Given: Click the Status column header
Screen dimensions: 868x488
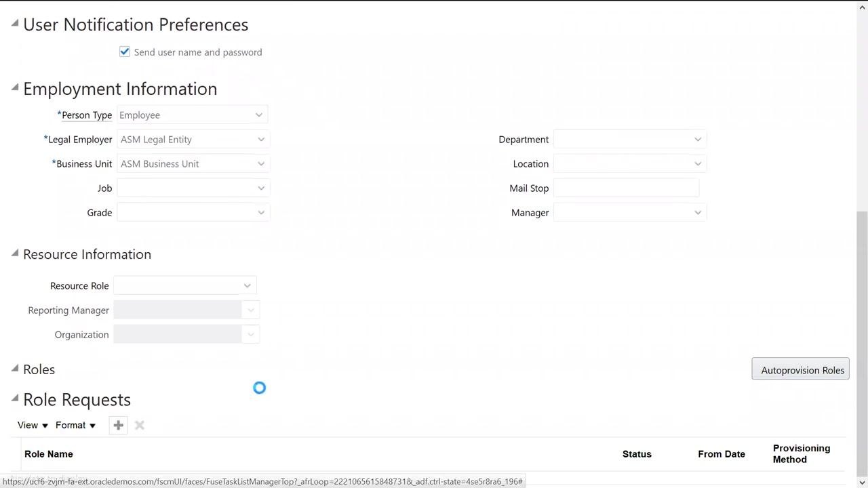Looking at the screenshot, I should pyautogui.click(x=637, y=453).
